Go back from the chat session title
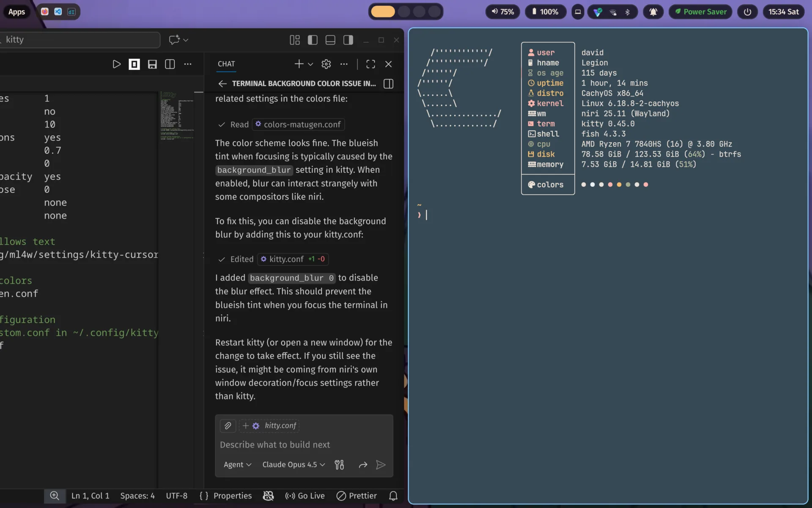This screenshot has width=812, height=508. tap(222, 83)
